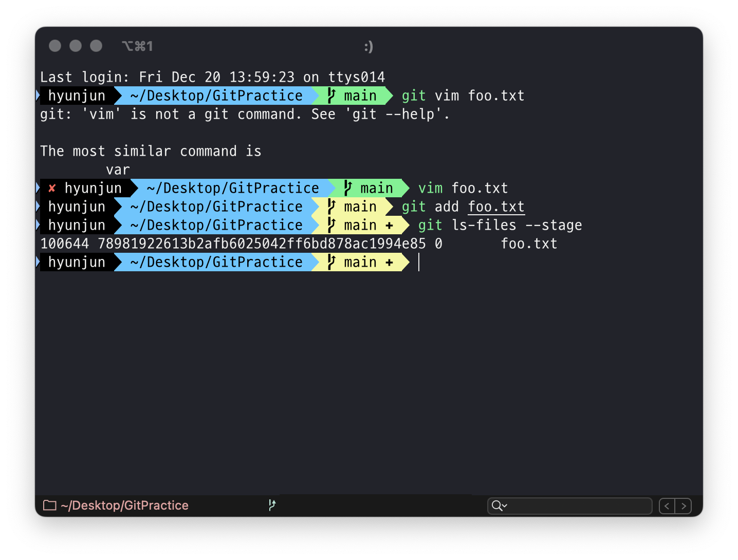Click foo.txt in the ls-files output

(529, 244)
